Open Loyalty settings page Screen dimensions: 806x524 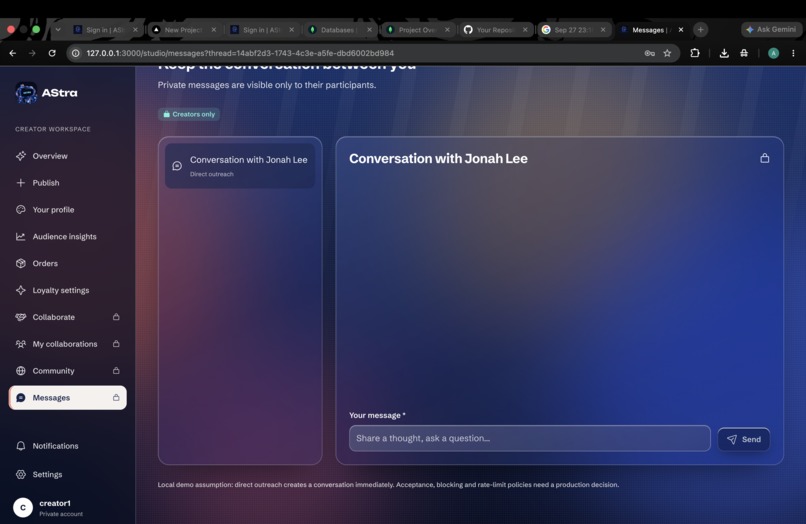click(x=61, y=290)
